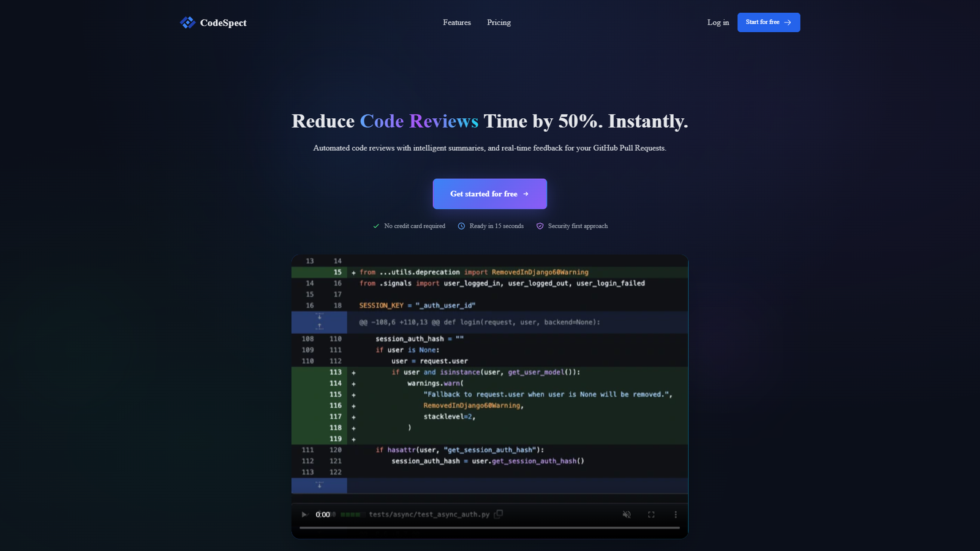
Task: Click the video 0:00 time indicator
Action: click(x=323, y=514)
